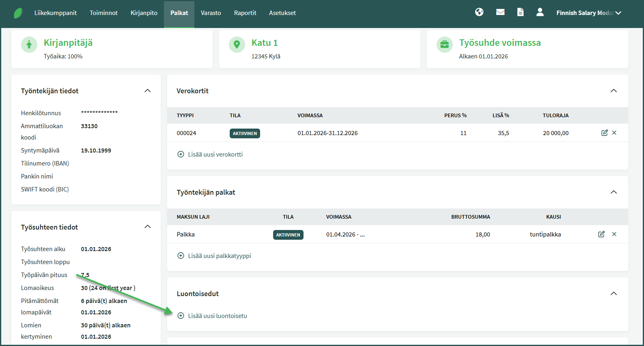Click the document icon in header
This screenshot has height=346, width=644.
click(x=520, y=12)
